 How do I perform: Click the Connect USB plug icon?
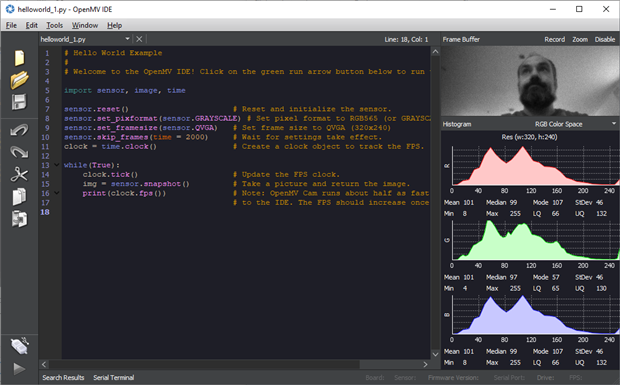19,346
